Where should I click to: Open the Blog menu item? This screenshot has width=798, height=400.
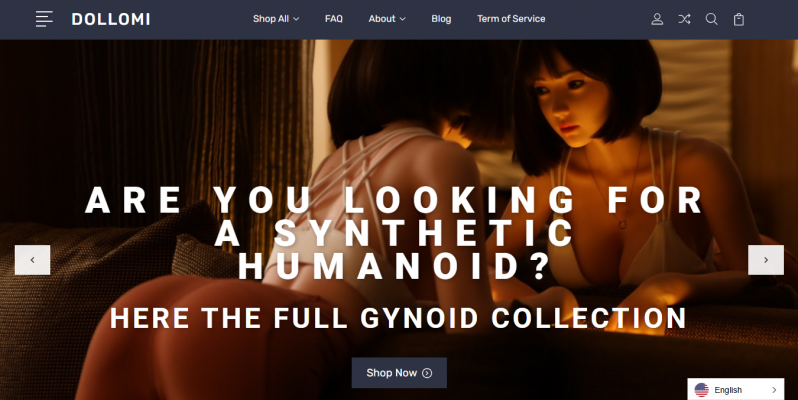point(441,19)
